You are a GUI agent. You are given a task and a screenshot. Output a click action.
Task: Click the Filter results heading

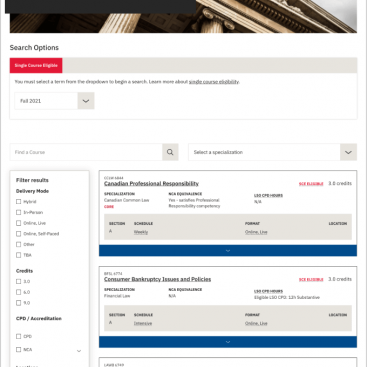tap(32, 180)
